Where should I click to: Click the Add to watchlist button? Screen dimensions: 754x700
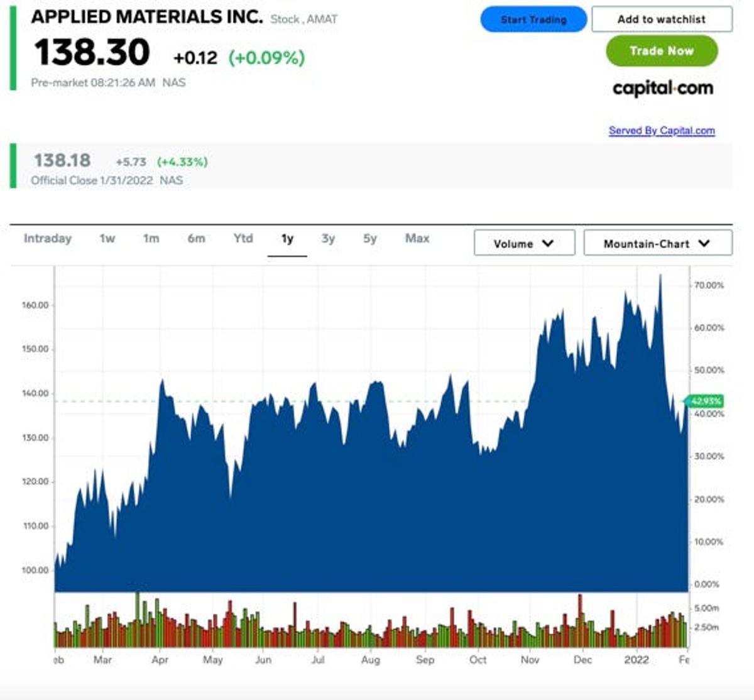[x=662, y=19]
